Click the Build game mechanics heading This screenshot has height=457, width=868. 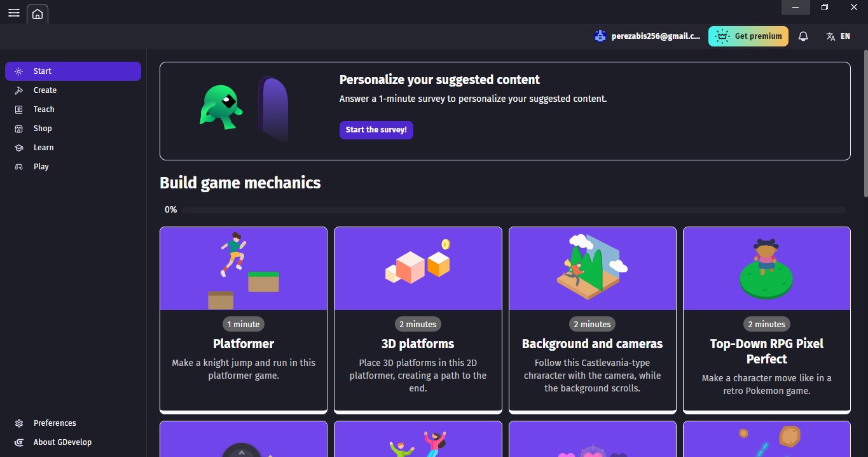tap(240, 183)
